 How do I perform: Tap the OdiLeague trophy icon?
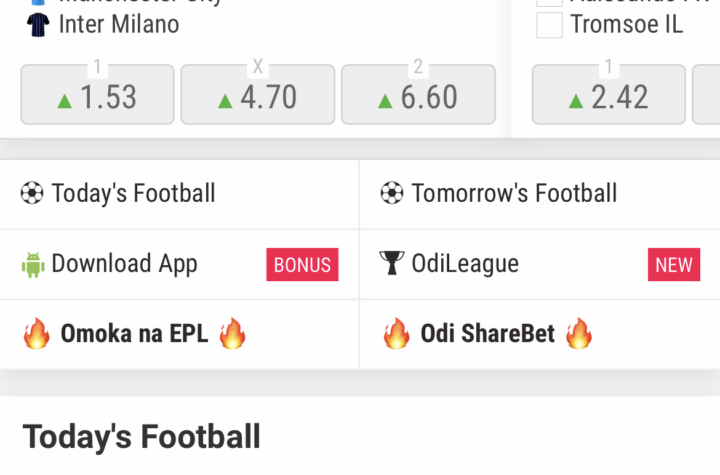[x=392, y=263]
